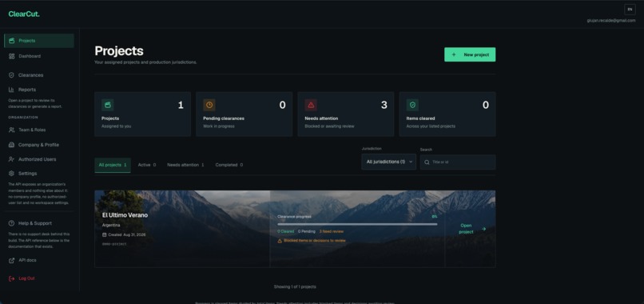Click the 0 Pending count text
Image resolution: width=644 pixels, height=304 pixels.
(x=306, y=231)
